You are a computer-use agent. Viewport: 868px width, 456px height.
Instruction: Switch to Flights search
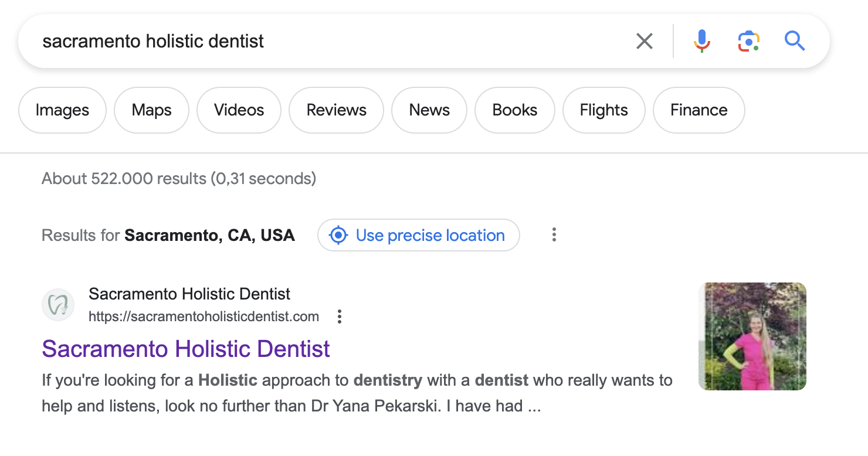click(x=603, y=110)
